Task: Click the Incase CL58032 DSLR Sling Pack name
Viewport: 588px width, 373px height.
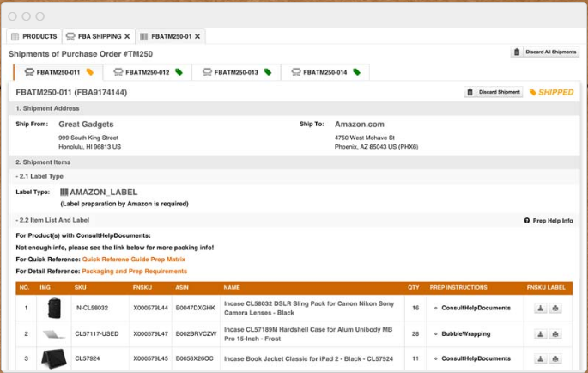Action: tap(309, 308)
